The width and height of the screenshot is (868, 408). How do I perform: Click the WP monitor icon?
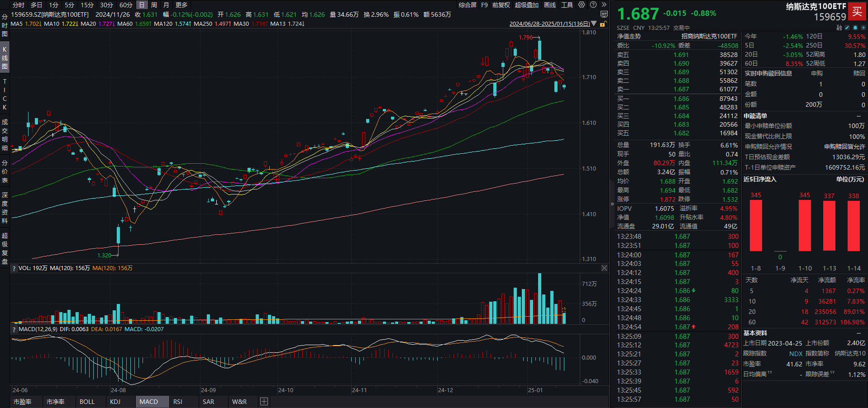click(604, 14)
